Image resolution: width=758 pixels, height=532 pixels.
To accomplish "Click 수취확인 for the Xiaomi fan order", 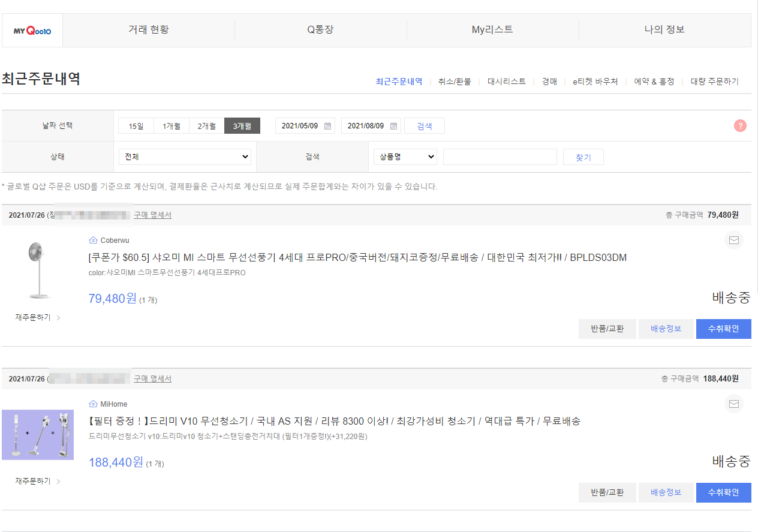I will 724,329.
